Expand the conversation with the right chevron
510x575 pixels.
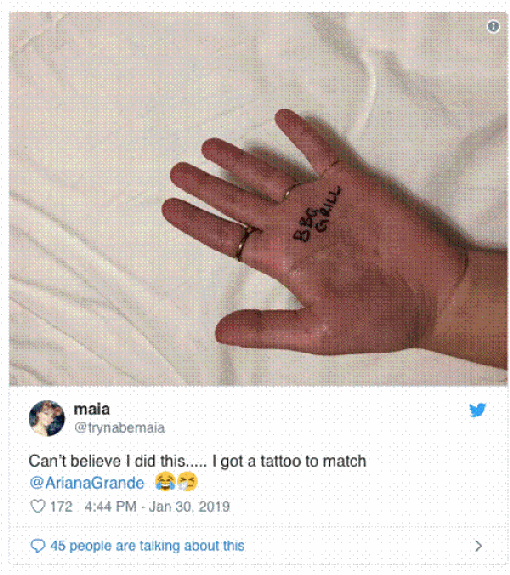click(x=478, y=546)
